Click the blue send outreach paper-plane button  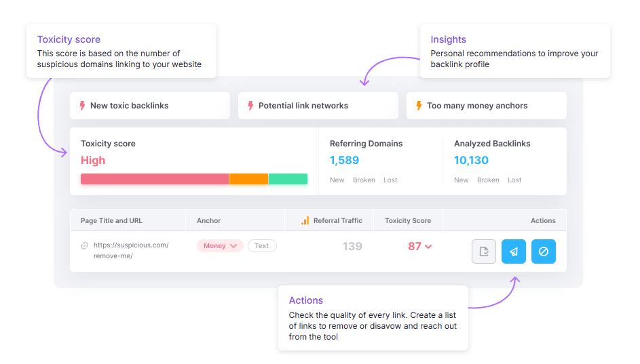[x=514, y=251]
